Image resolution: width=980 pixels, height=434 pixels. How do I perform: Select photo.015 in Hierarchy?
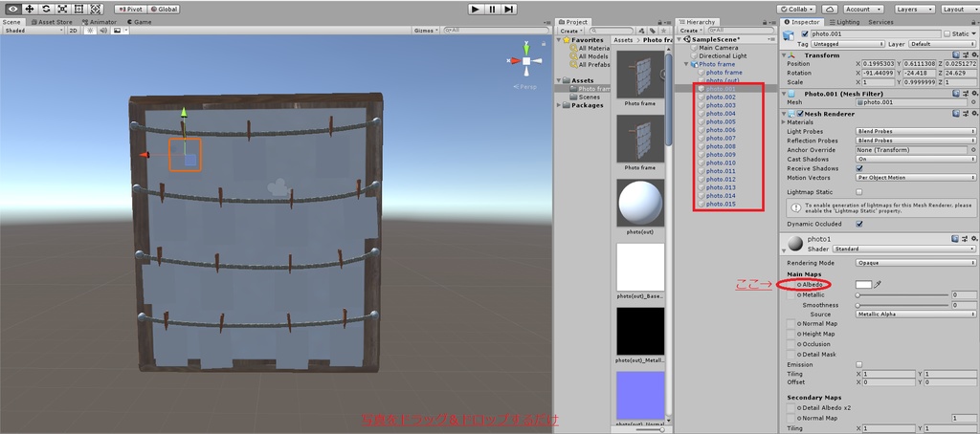pos(721,204)
